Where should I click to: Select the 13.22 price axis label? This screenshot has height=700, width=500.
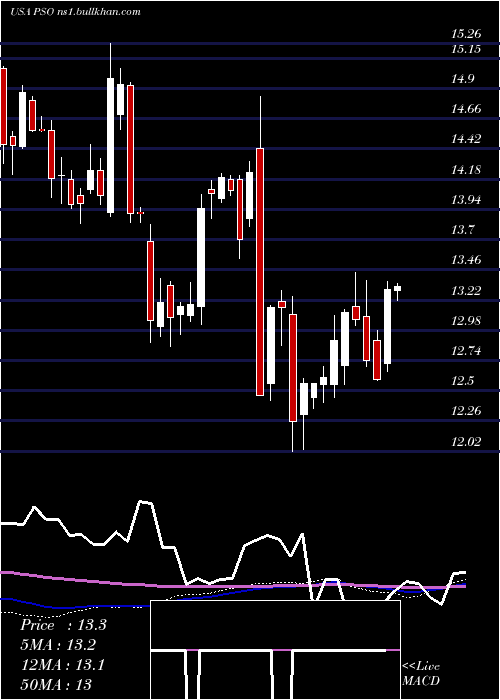[466, 291]
